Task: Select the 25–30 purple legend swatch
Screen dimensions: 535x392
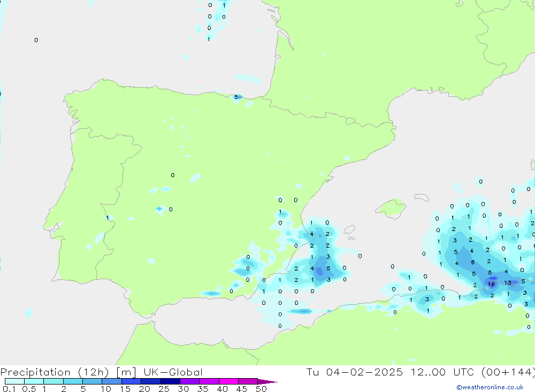Action: (x=170, y=381)
